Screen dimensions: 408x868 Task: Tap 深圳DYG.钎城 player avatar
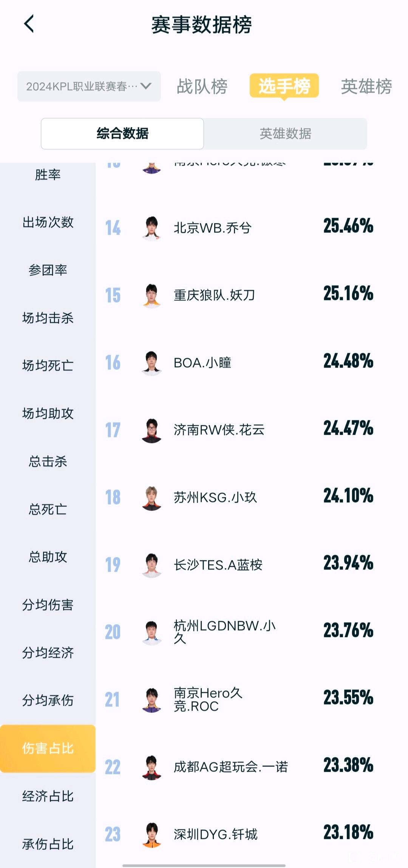151,834
